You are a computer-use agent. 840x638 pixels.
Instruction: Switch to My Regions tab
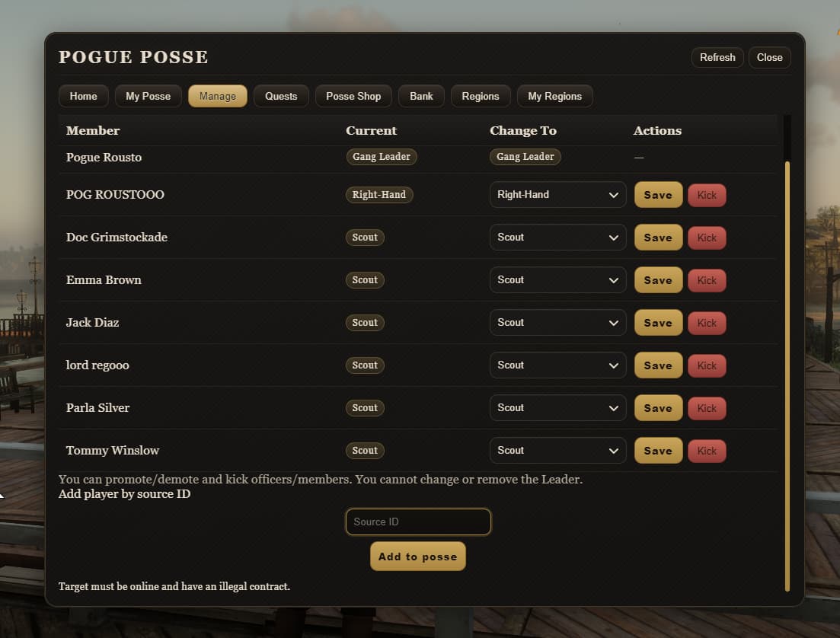point(554,96)
